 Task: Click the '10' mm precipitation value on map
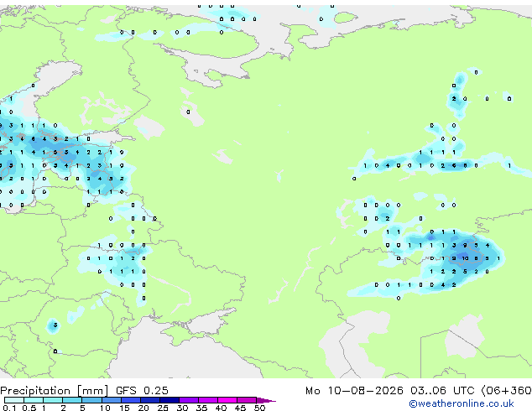465,258
